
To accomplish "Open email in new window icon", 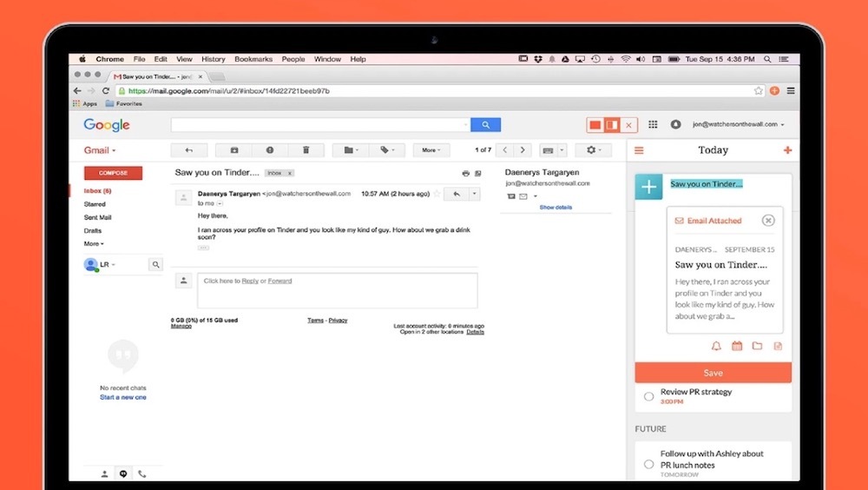I will pos(478,174).
